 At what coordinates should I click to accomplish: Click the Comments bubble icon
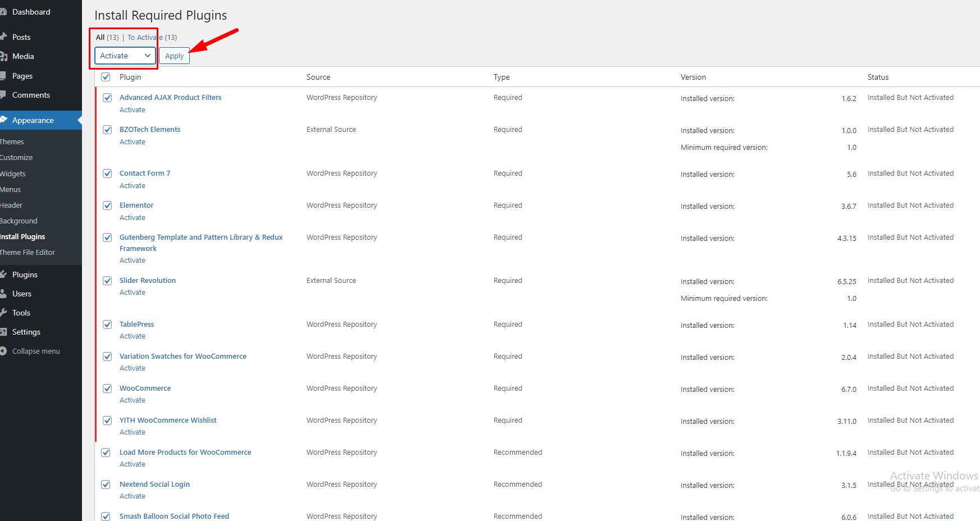coord(3,95)
